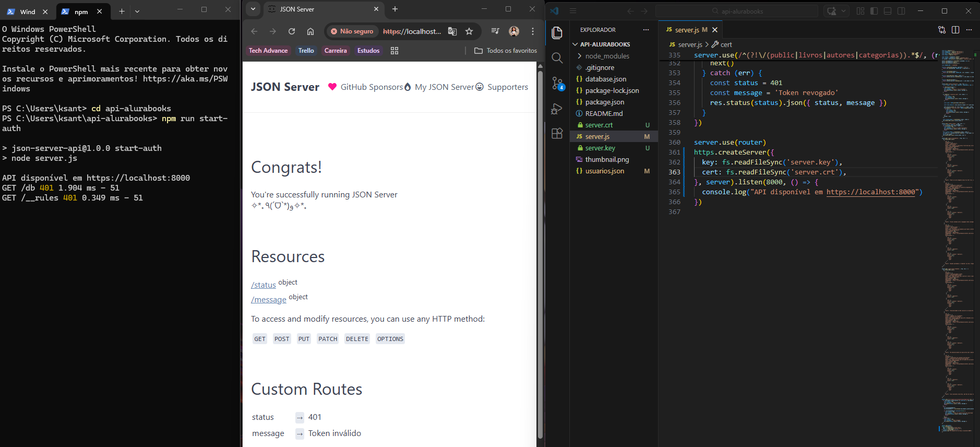The image size is (980, 447).
Task: Expand the node_modules folder
Action: pyautogui.click(x=607, y=56)
